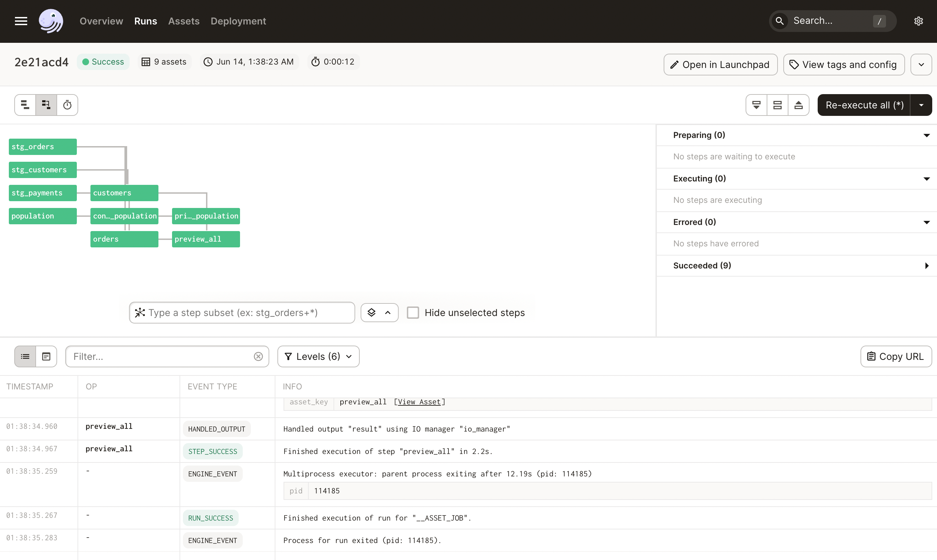Select the population step bar
This screenshot has width=937, height=560.
42,216
